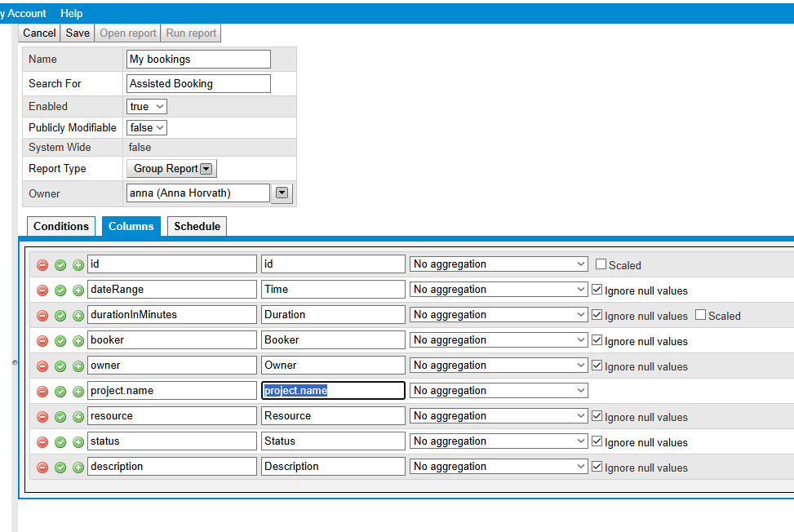Viewport: 794px width, 532px height.
Task: Click green plus icon in owner row
Action: 78,366
